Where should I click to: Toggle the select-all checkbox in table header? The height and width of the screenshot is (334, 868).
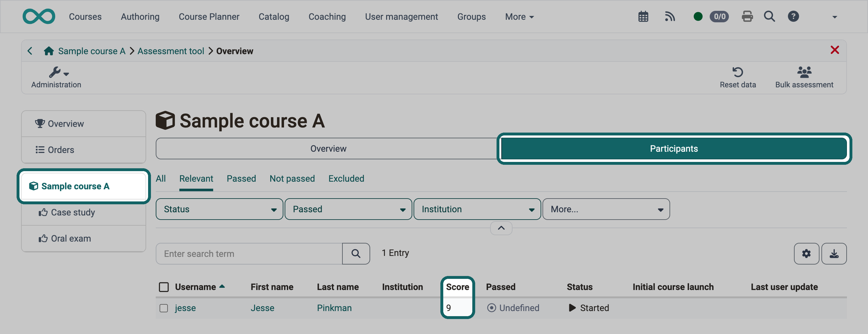[x=164, y=287]
